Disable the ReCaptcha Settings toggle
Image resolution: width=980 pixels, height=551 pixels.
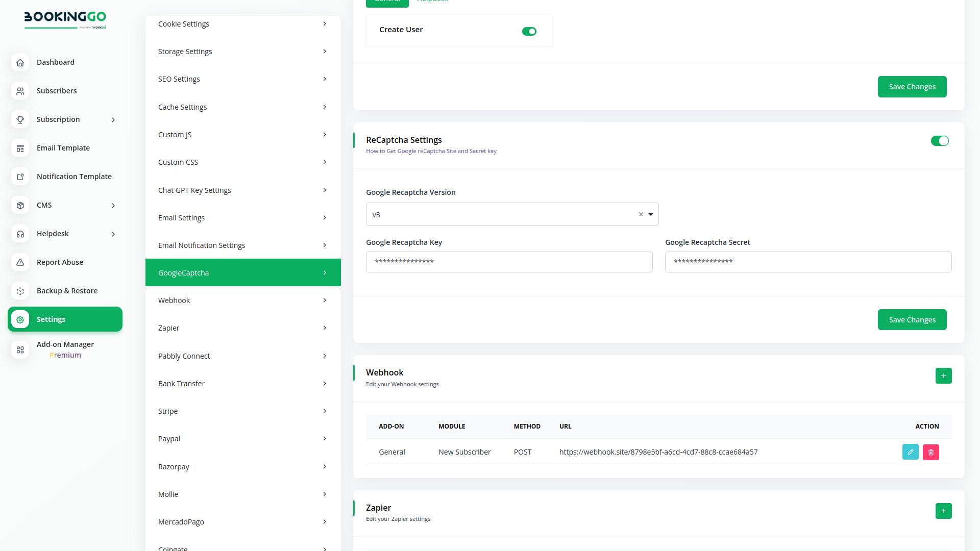click(939, 141)
